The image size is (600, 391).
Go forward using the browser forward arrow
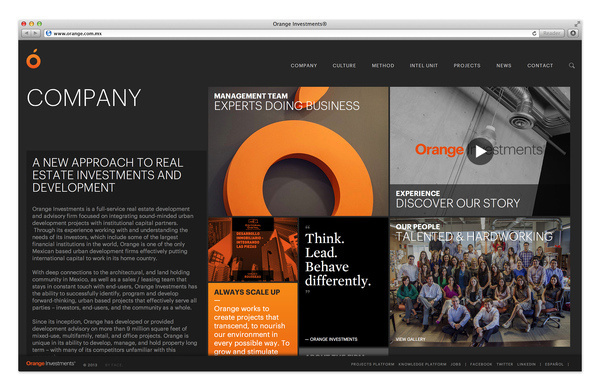(35, 33)
